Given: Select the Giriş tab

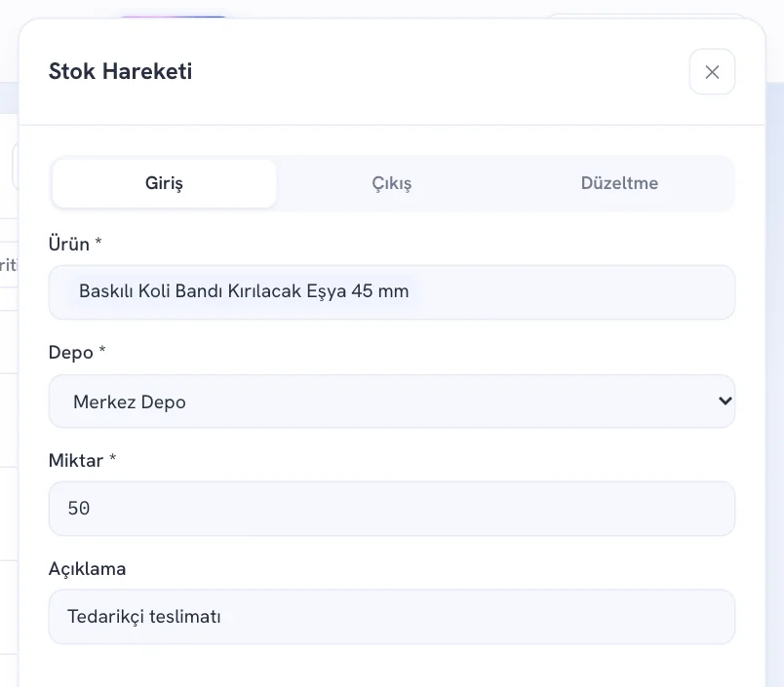Looking at the screenshot, I should tap(164, 183).
